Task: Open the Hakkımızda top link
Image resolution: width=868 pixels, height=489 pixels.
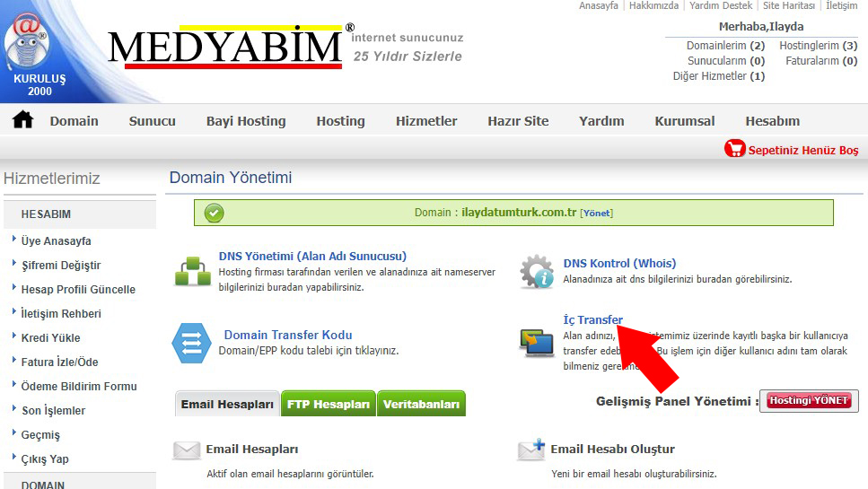Action: pyautogui.click(x=653, y=5)
